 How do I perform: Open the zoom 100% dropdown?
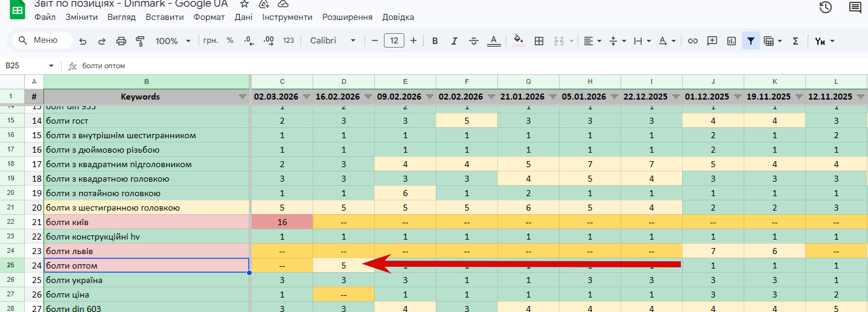(x=173, y=41)
